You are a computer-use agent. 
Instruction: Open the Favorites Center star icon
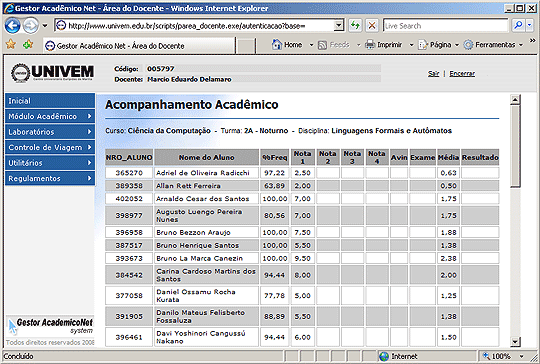11,44
